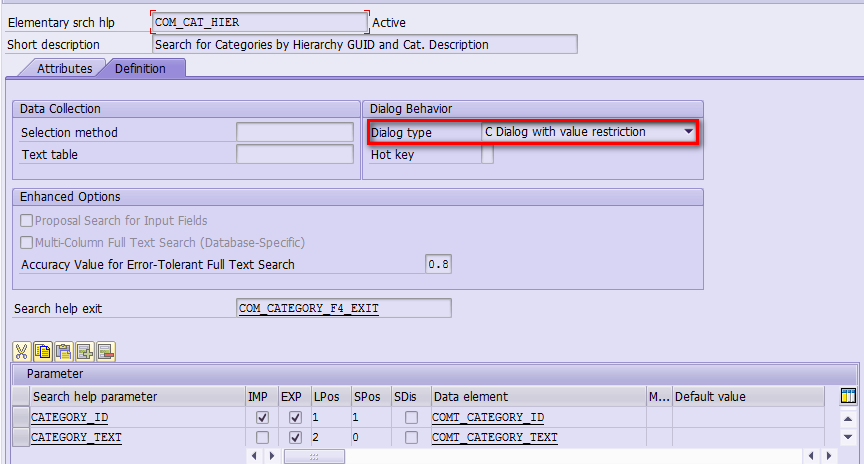This screenshot has width=864, height=464.
Task: Click the LPos column header
Action: pyautogui.click(x=331, y=396)
